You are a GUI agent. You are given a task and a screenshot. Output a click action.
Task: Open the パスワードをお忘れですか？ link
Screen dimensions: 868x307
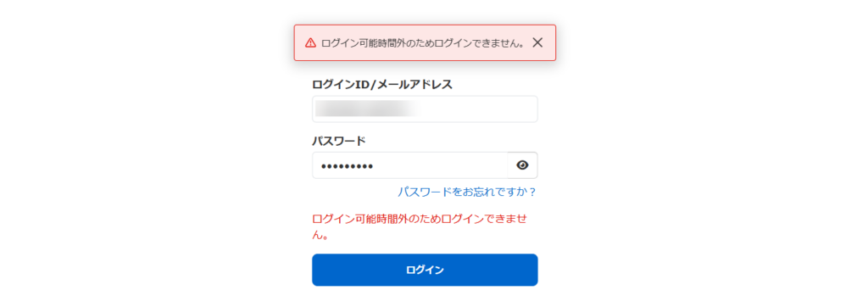click(x=467, y=192)
